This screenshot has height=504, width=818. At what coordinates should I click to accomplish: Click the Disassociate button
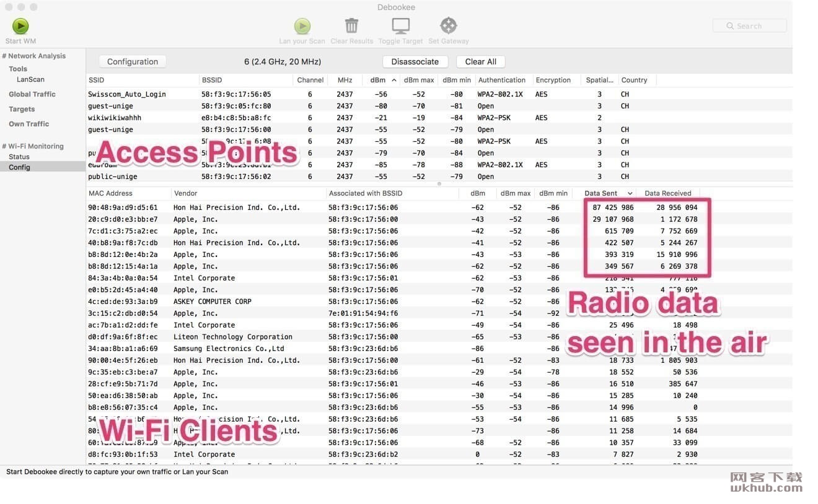pos(415,61)
